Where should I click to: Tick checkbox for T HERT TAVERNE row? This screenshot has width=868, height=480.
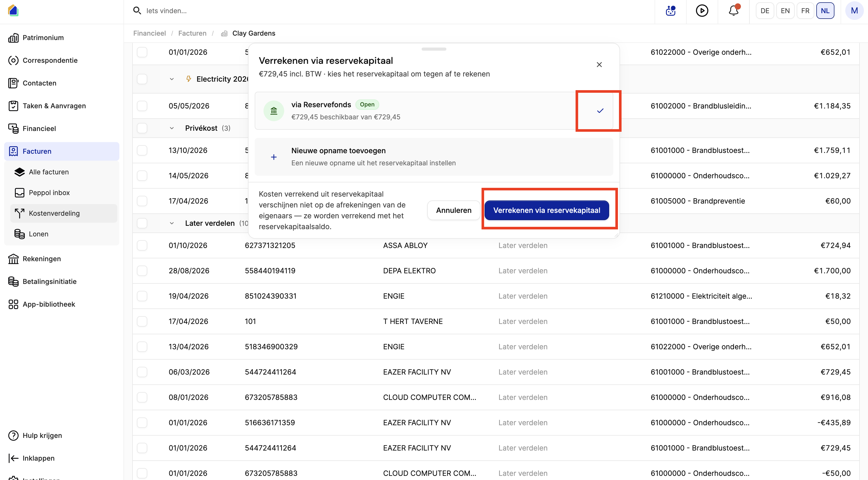click(x=142, y=321)
